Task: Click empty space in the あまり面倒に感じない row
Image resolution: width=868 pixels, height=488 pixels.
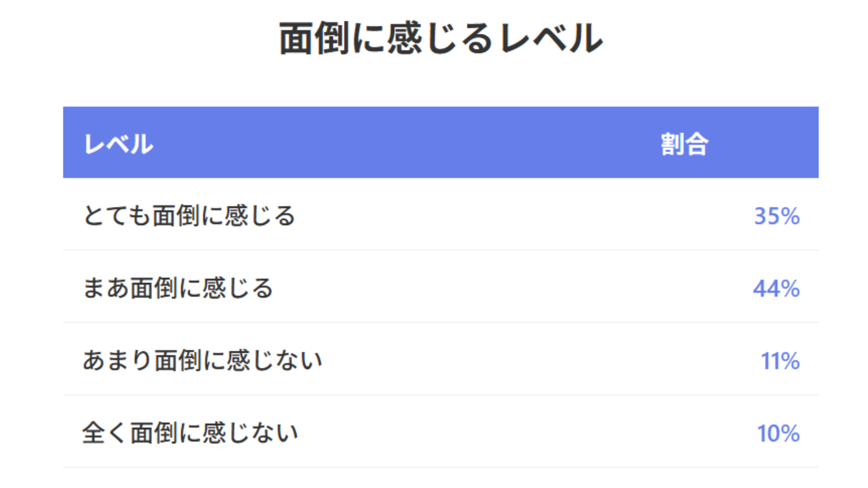Action: click(x=497, y=361)
